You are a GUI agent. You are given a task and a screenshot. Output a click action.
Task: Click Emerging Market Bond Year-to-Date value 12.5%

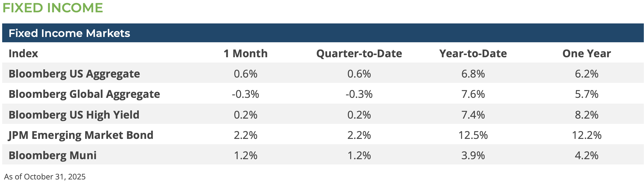point(473,135)
